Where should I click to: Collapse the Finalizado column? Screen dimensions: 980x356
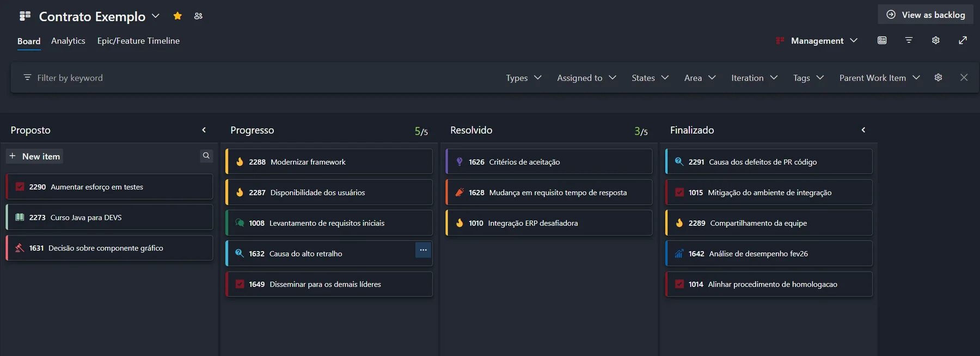click(863, 130)
